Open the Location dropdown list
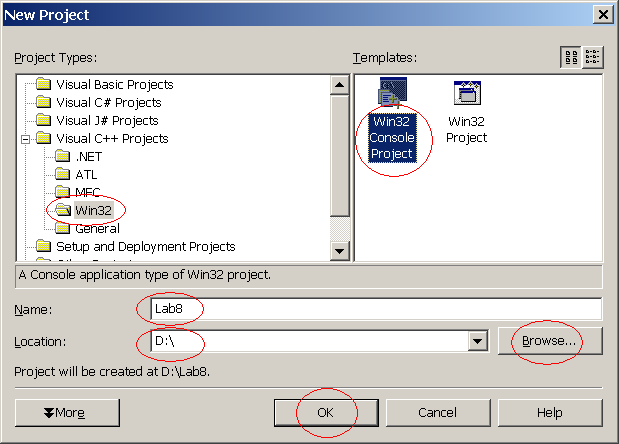 pyautogui.click(x=477, y=341)
